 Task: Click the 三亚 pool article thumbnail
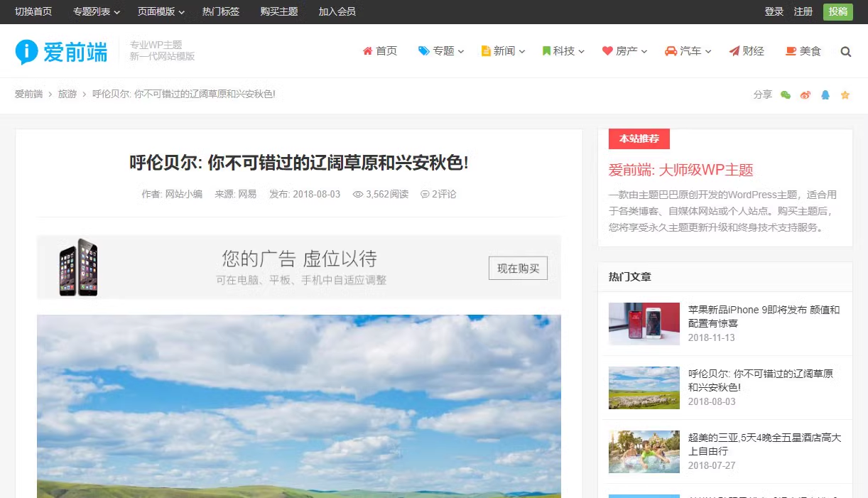(644, 452)
